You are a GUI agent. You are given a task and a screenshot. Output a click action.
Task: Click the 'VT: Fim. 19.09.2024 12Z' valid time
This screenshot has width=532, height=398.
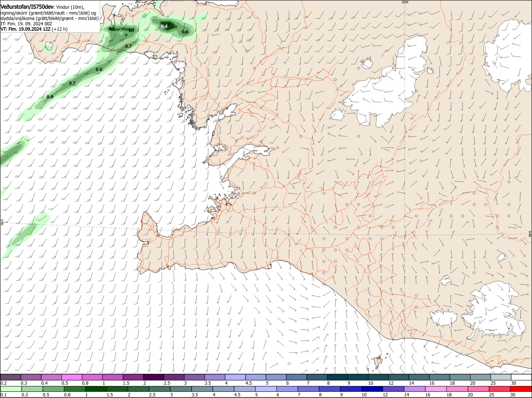26,29
